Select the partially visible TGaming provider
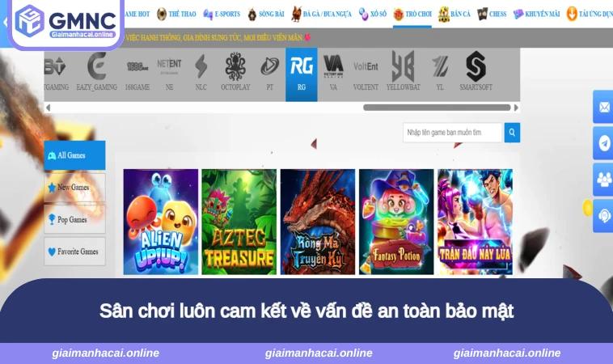Screen dimensions: 613x364 [57, 74]
